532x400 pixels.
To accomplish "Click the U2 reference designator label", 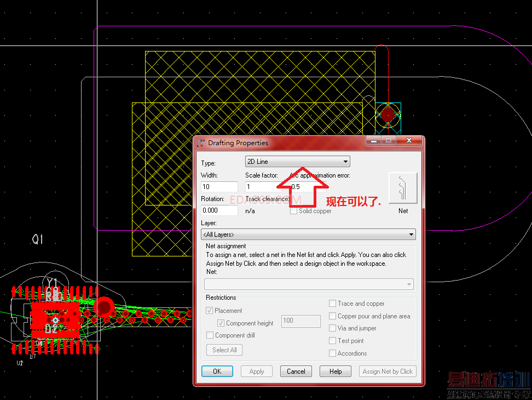I will 20,363.
